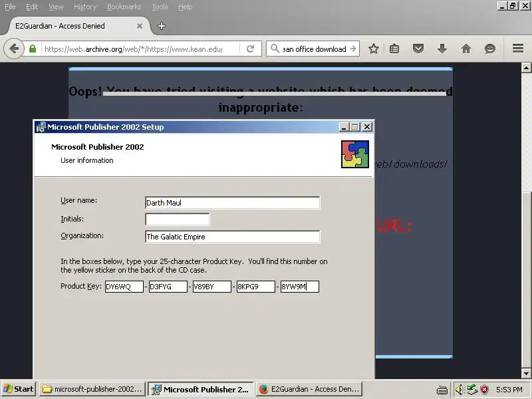This screenshot has height=399, width=532.
Task: Open the File menu in Firefox
Action: click(10, 7)
